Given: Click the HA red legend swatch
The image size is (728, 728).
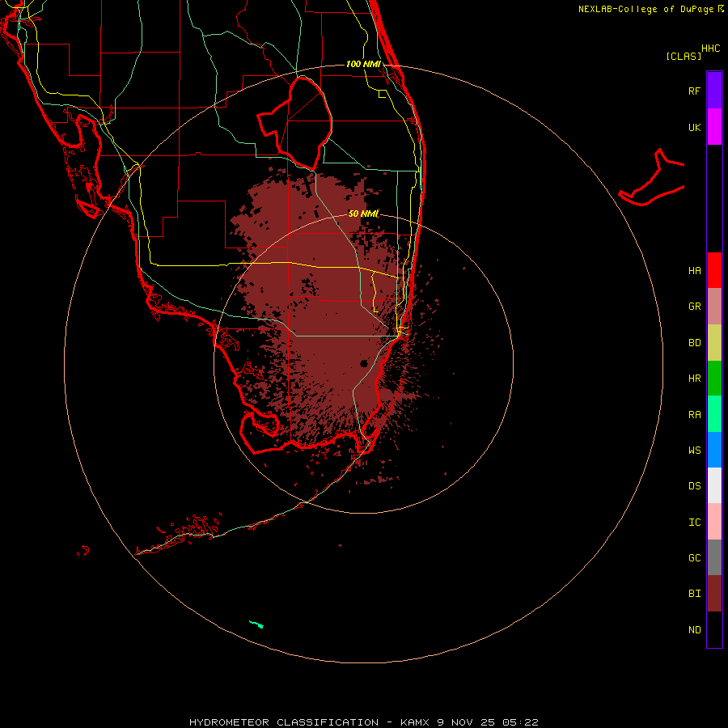Looking at the screenshot, I should 714,270.
